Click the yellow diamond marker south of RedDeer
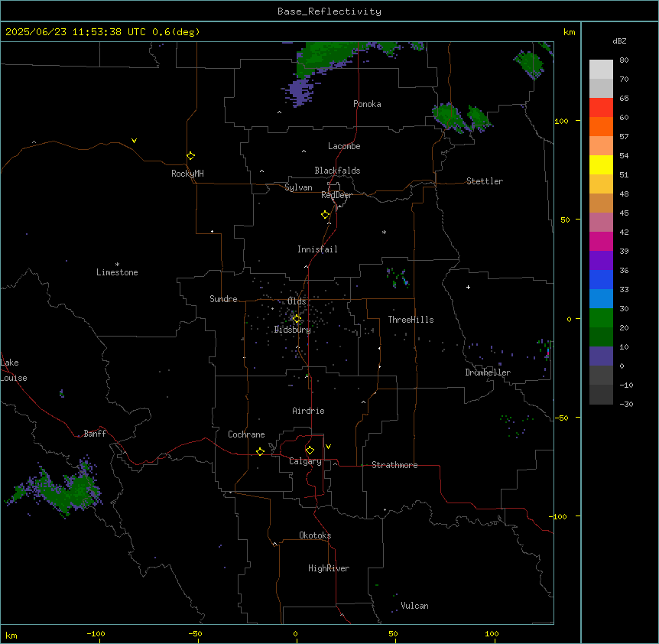Image resolution: width=659 pixels, height=644 pixels. pos(326,215)
